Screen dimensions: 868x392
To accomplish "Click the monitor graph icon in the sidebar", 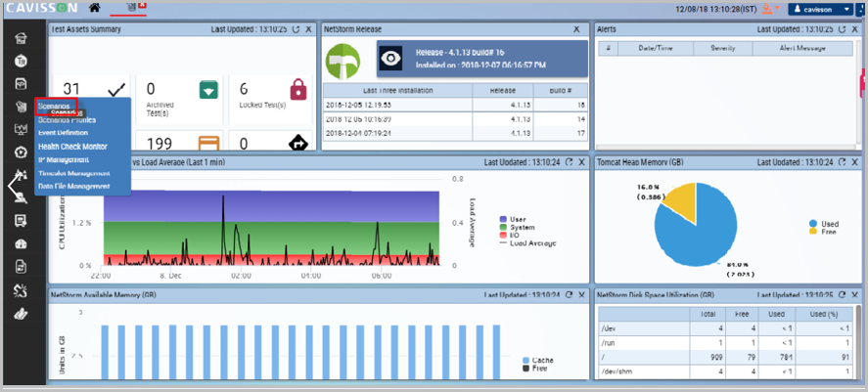I will pyautogui.click(x=21, y=129).
